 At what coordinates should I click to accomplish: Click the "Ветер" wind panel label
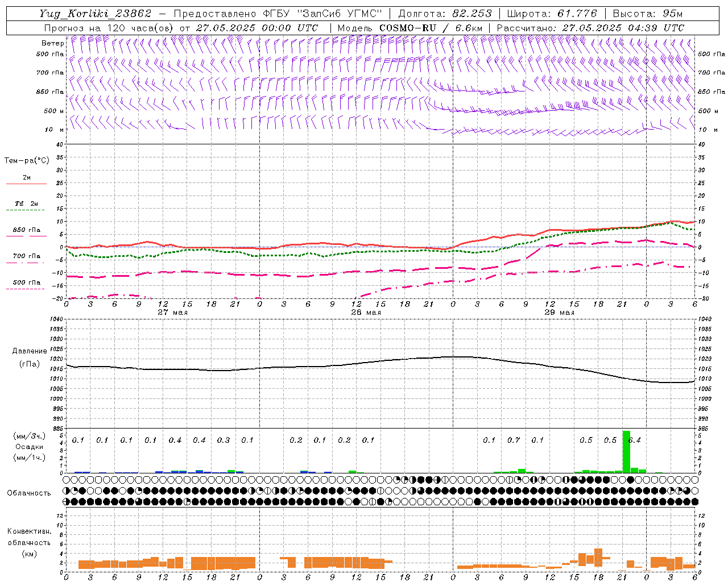click(52, 43)
